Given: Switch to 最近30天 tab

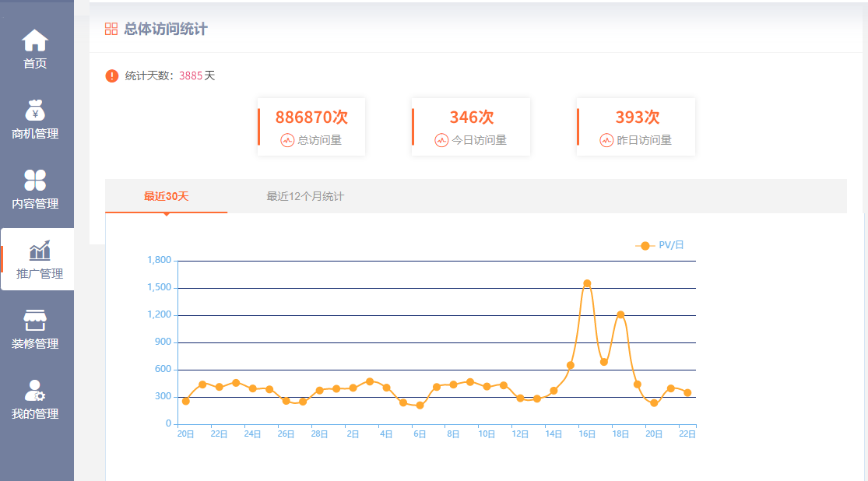Looking at the screenshot, I should click(166, 196).
